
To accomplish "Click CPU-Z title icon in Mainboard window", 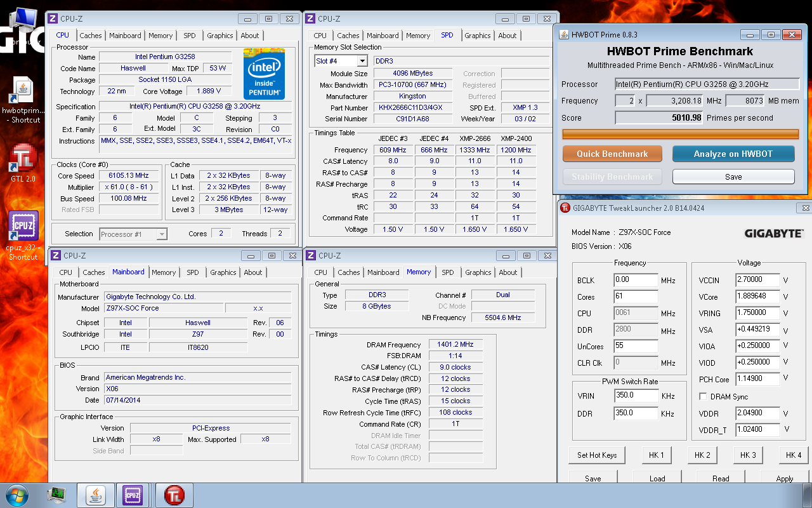I will point(55,255).
